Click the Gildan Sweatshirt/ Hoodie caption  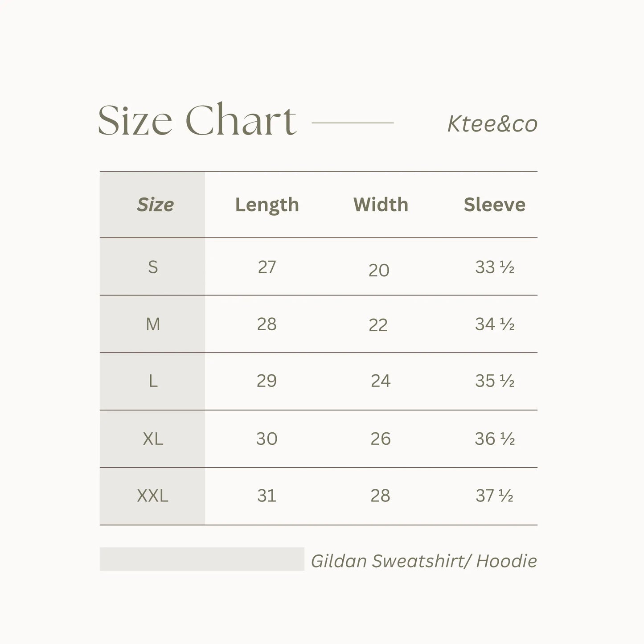423,561
